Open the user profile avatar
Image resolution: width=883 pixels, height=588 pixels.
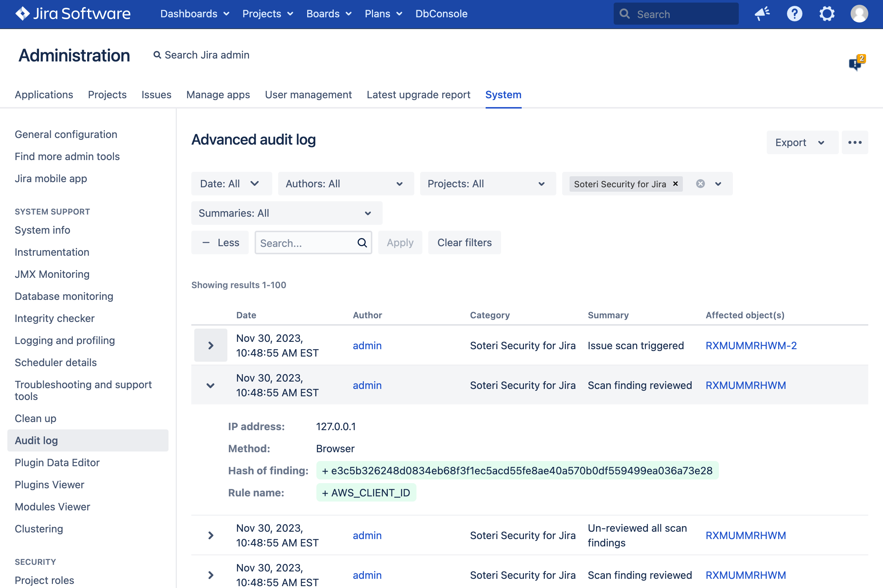(859, 14)
